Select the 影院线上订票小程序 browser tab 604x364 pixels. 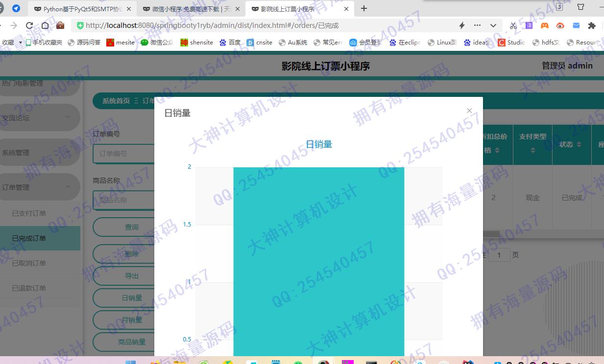point(300,9)
